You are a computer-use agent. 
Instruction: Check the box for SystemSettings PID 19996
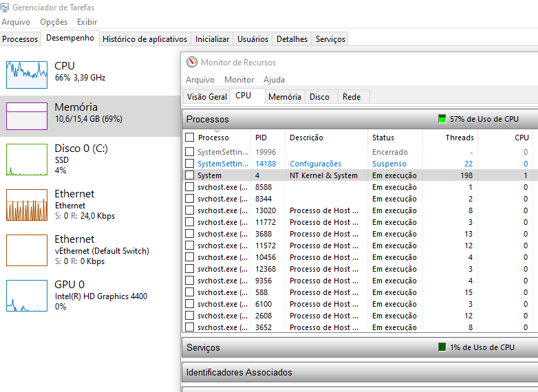[x=189, y=151]
